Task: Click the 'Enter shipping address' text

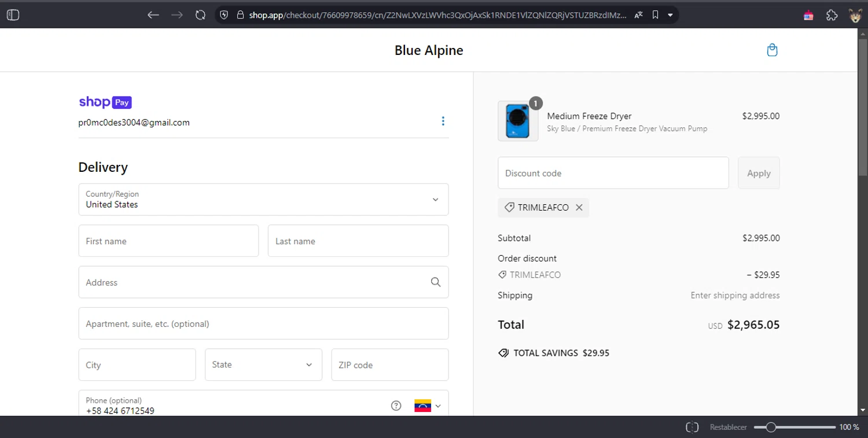Action: click(x=735, y=296)
